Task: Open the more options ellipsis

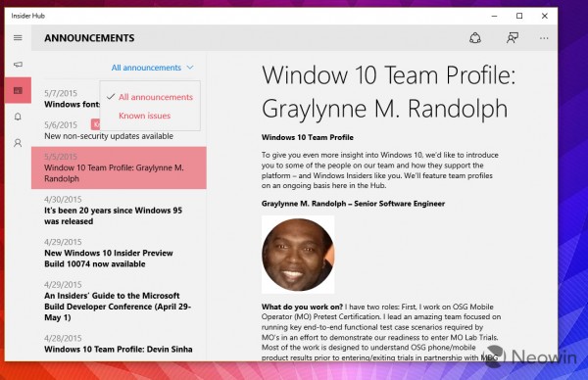Action: (x=544, y=38)
